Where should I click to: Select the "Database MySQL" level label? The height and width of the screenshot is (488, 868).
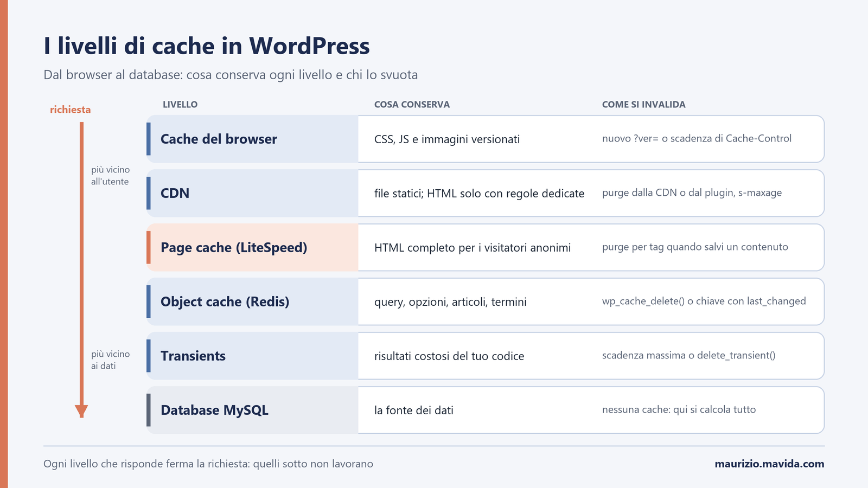(x=214, y=410)
